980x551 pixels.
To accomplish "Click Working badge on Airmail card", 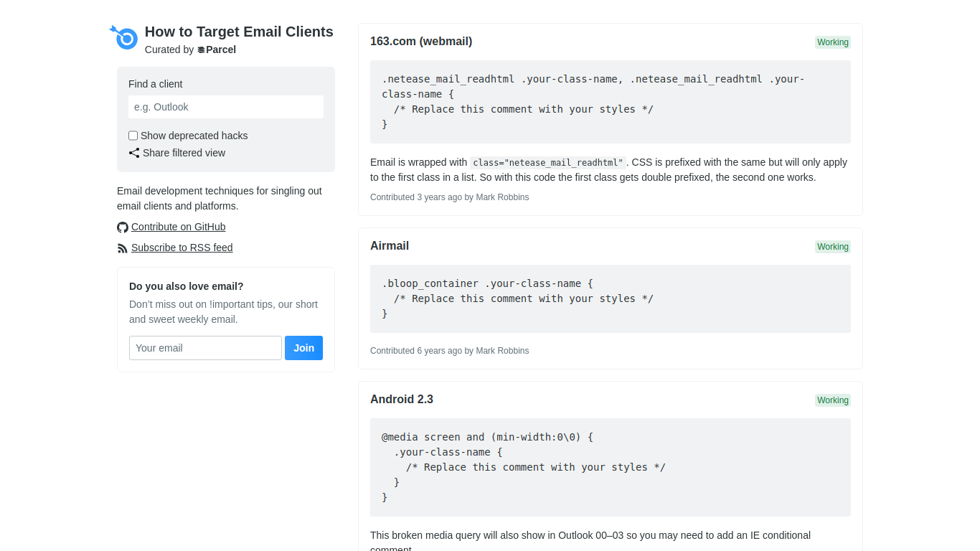I will point(833,247).
